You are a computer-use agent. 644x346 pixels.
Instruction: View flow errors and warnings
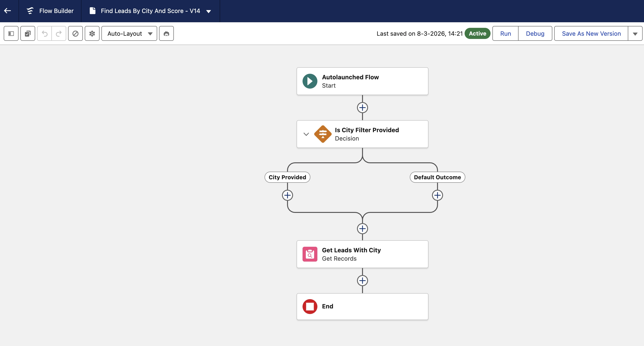coord(75,33)
